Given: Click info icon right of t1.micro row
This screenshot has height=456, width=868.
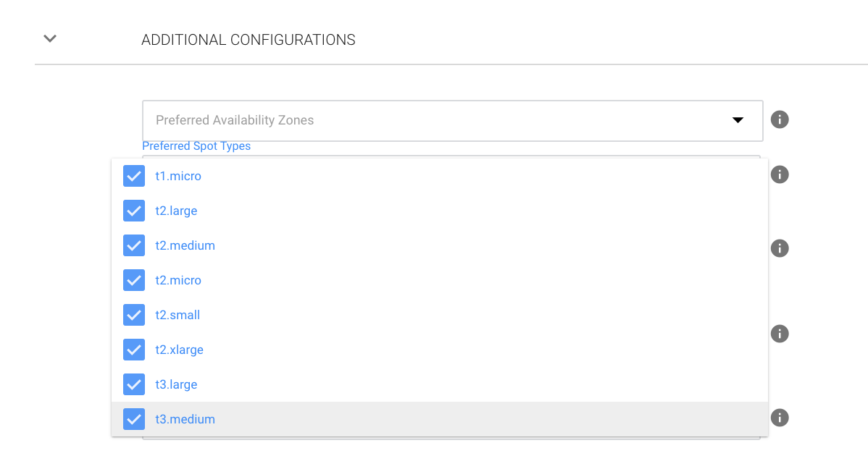Looking at the screenshot, I should [x=779, y=175].
